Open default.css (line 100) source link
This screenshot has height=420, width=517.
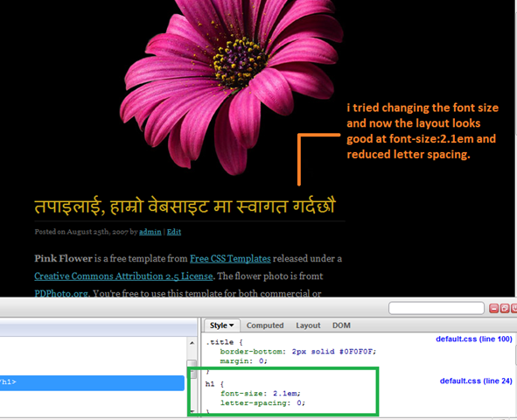click(x=474, y=339)
